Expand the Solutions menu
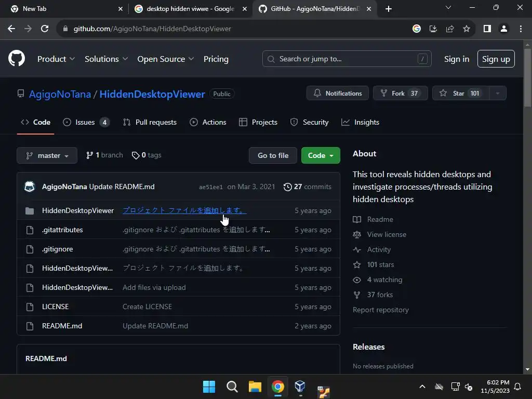532x399 pixels. [x=106, y=59]
